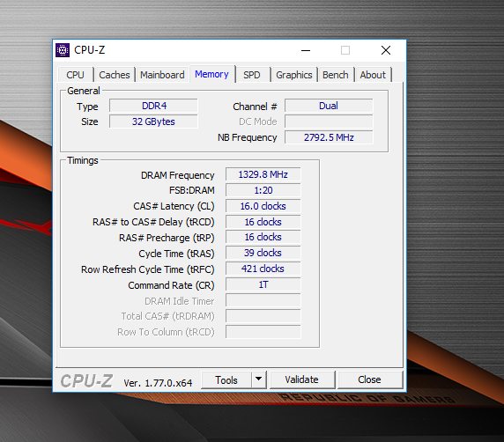Click the DRAM Frequency label
The height and width of the screenshot is (442, 504).
click(x=177, y=175)
